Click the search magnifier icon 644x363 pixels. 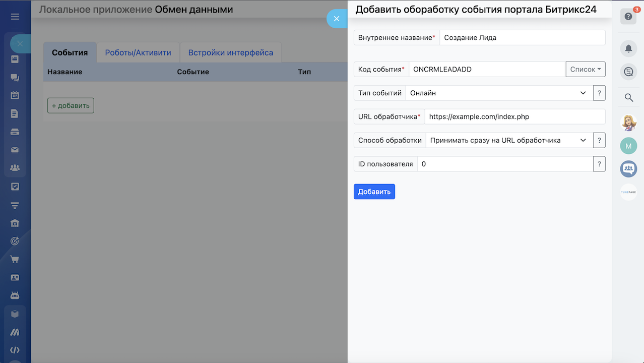point(628,97)
